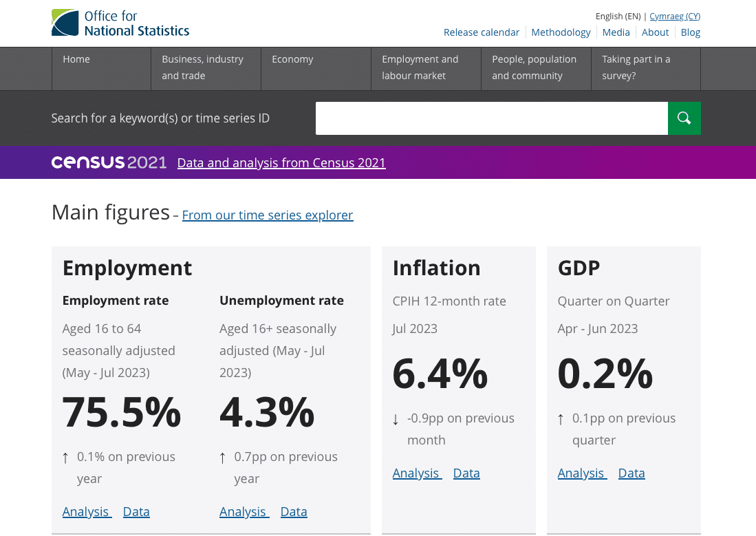Open the Data link under GDP
The height and width of the screenshot is (536, 756).
click(631, 473)
